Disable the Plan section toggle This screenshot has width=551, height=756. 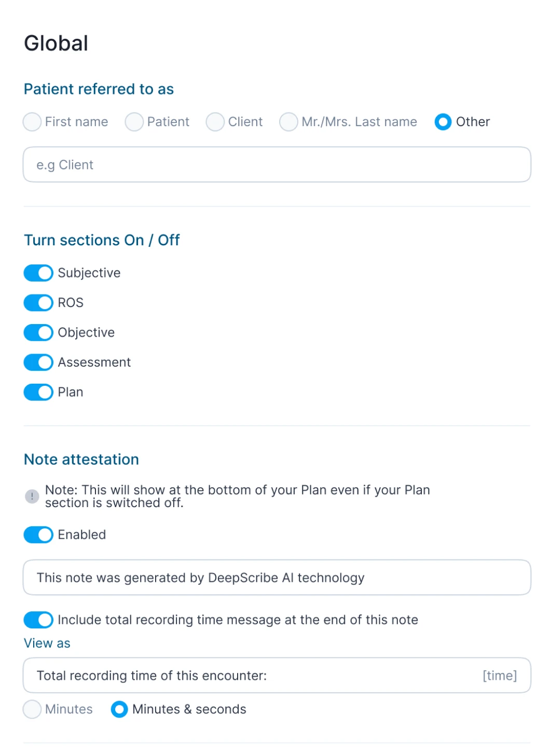click(38, 392)
